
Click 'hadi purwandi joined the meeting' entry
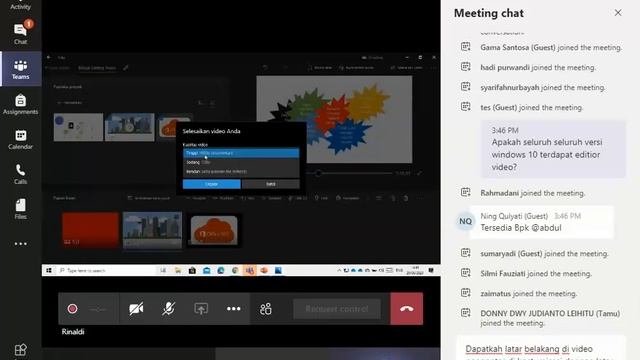538,67
